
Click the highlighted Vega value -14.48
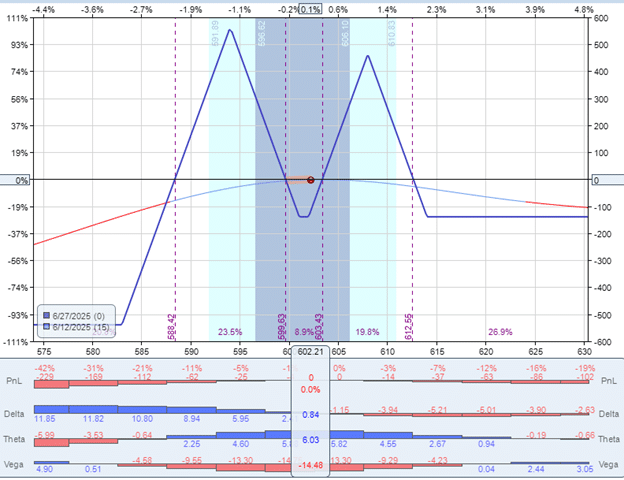click(x=309, y=465)
